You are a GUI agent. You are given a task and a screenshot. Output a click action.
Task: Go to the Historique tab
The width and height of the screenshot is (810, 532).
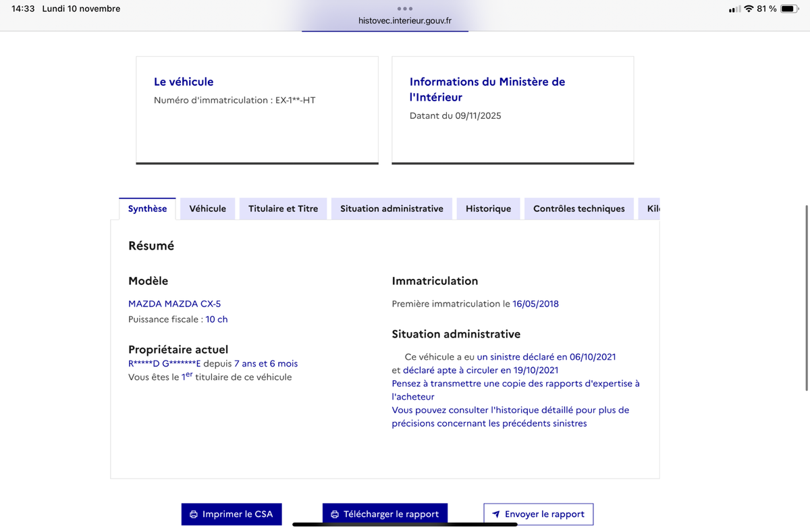coord(488,209)
